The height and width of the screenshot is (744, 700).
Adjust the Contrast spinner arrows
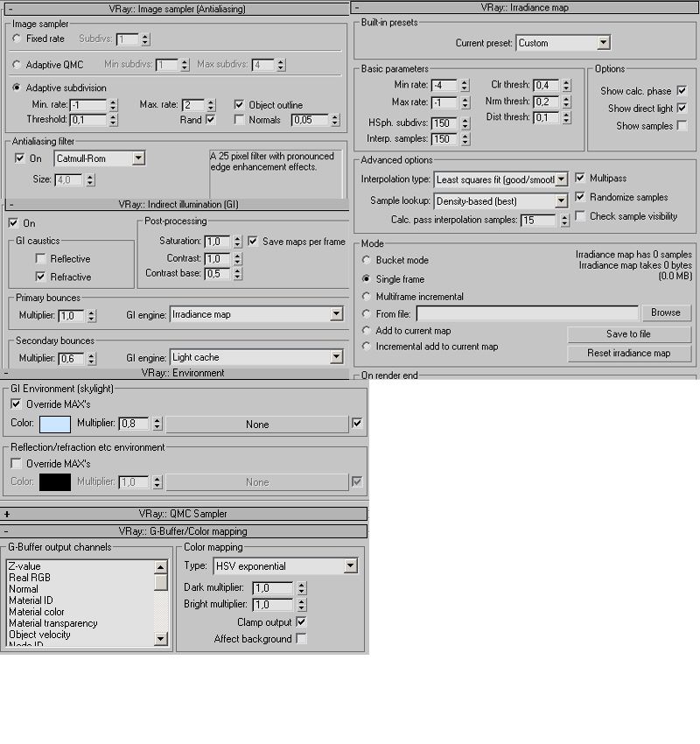coord(238,258)
